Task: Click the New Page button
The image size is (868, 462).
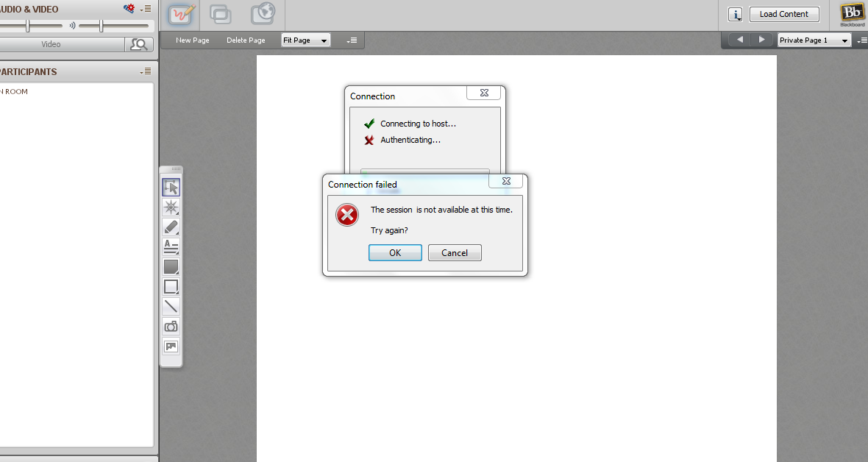Action: tap(193, 40)
